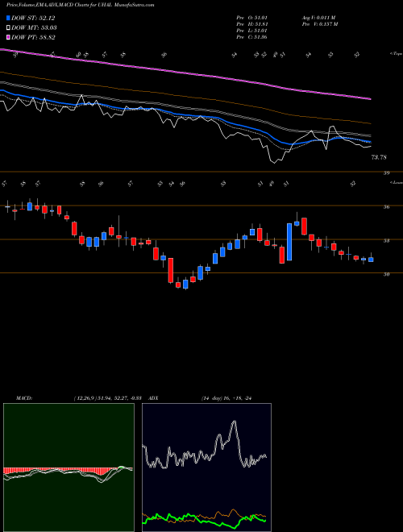Screen dimensions: 403x532
Task: Click the blue DOW ST legend swatch
Action: click(8, 18)
